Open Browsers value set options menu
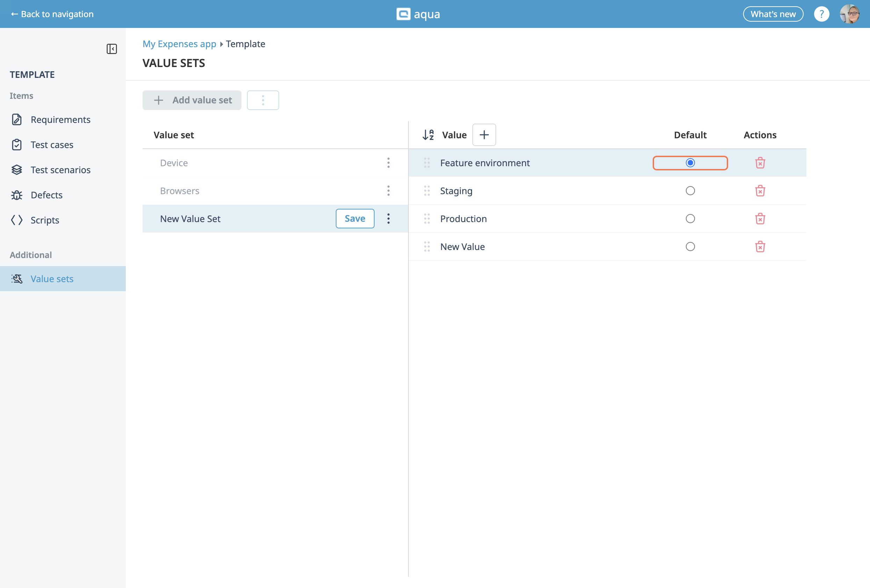870x588 pixels. [388, 191]
